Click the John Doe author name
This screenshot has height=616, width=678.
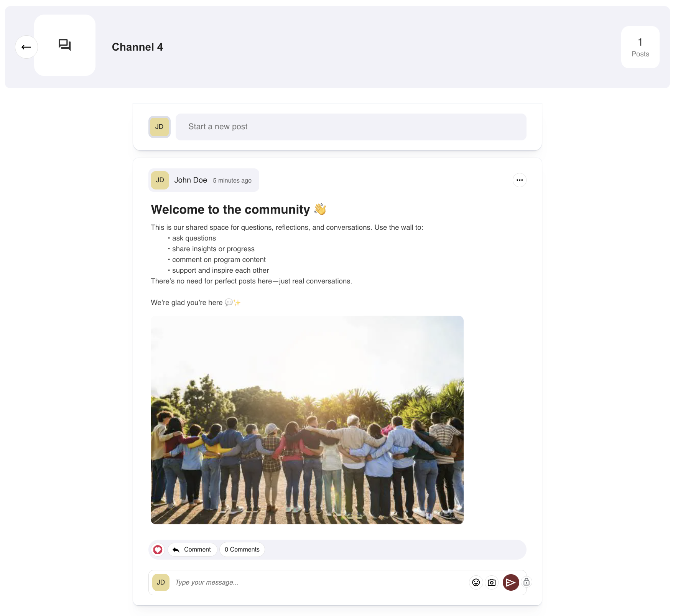pos(191,180)
